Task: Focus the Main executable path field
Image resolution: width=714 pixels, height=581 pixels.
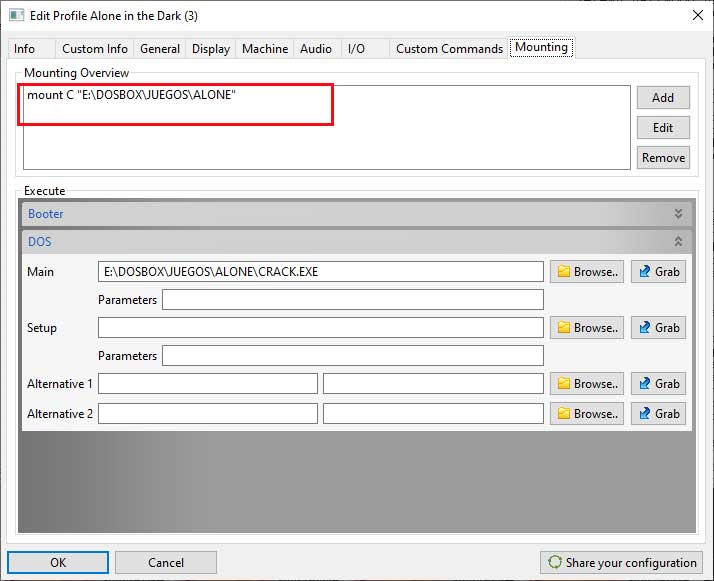Action: coord(321,272)
